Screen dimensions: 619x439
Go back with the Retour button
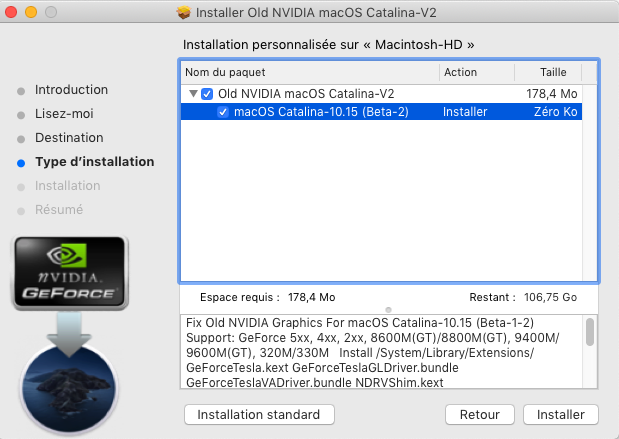click(x=480, y=415)
